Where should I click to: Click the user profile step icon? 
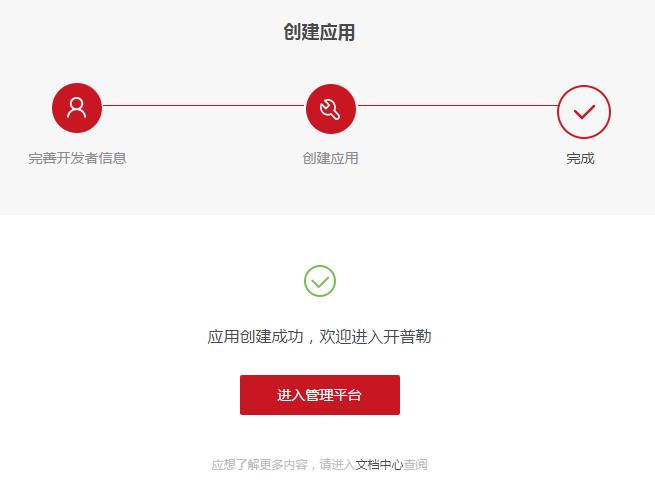click(77, 108)
